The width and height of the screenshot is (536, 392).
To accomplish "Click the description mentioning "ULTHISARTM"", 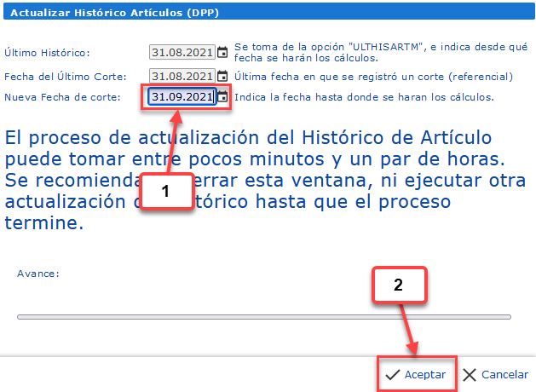I will click(381, 52).
